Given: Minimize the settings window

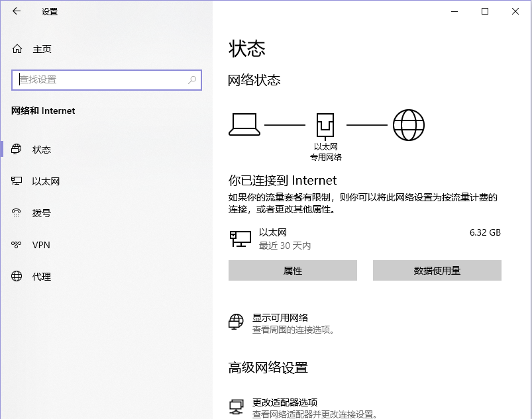Looking at the screenshot, I should coord(454,11).
